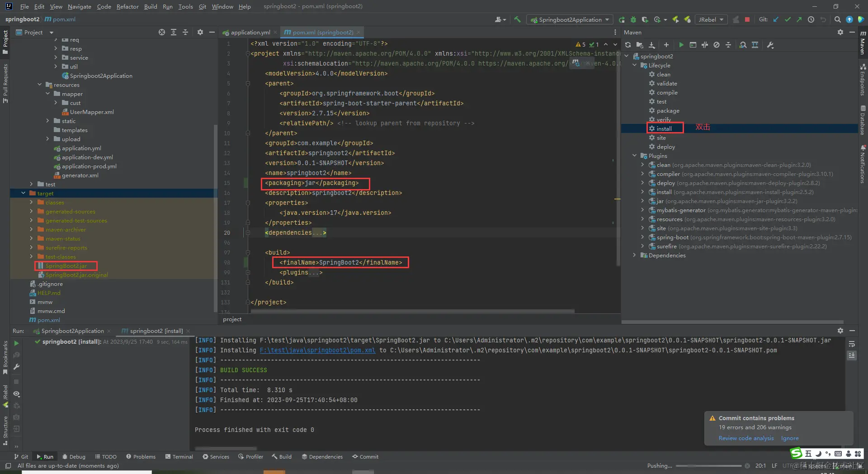Open pom.xml link in console output

(317, 350)
